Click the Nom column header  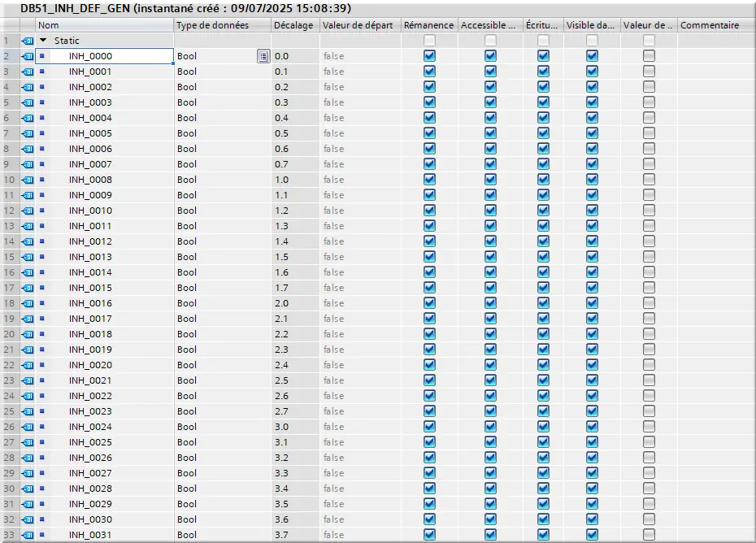click(104, 25)
